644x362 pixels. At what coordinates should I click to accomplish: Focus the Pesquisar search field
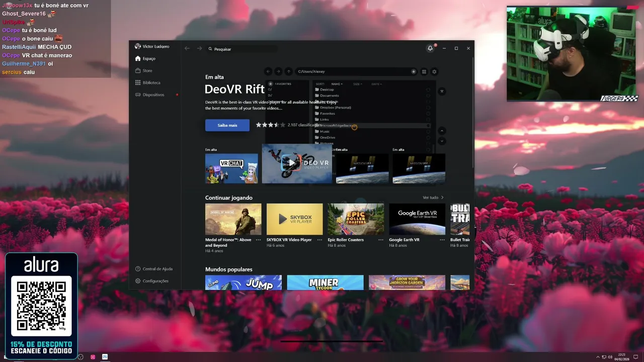coord(242,49)
